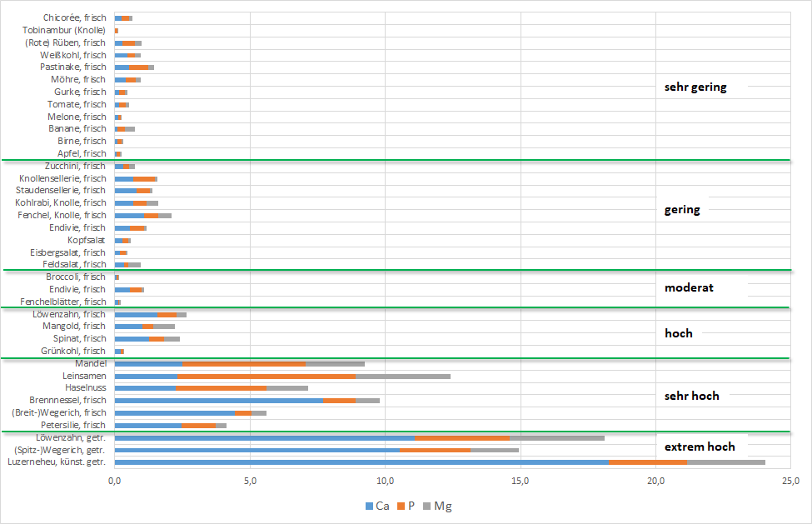Click the axis value 0,0
Image resolution: width=812 pixels, height=524 pixels.
[114, 481]
